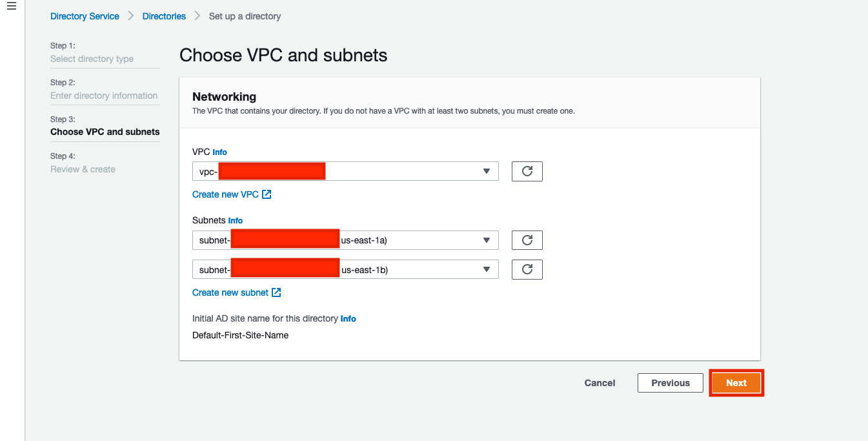Refresh the us-east-1a subnet list

coord(527,240)
